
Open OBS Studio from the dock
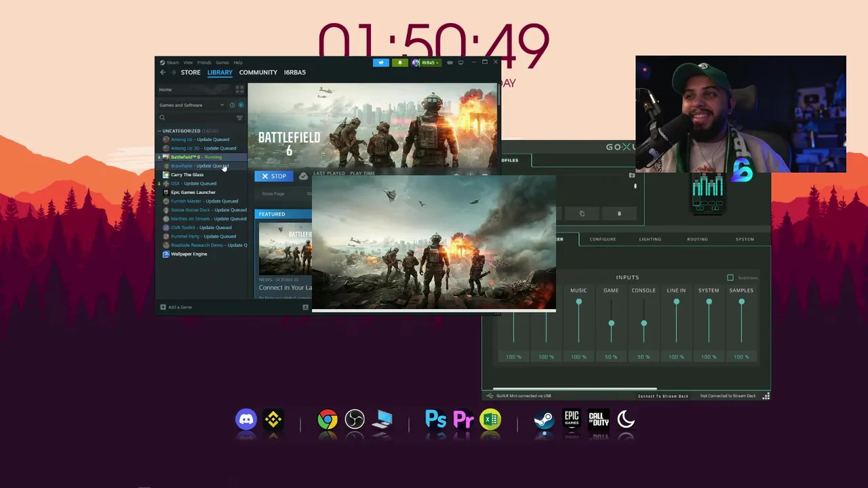click(x=355, y=420)
